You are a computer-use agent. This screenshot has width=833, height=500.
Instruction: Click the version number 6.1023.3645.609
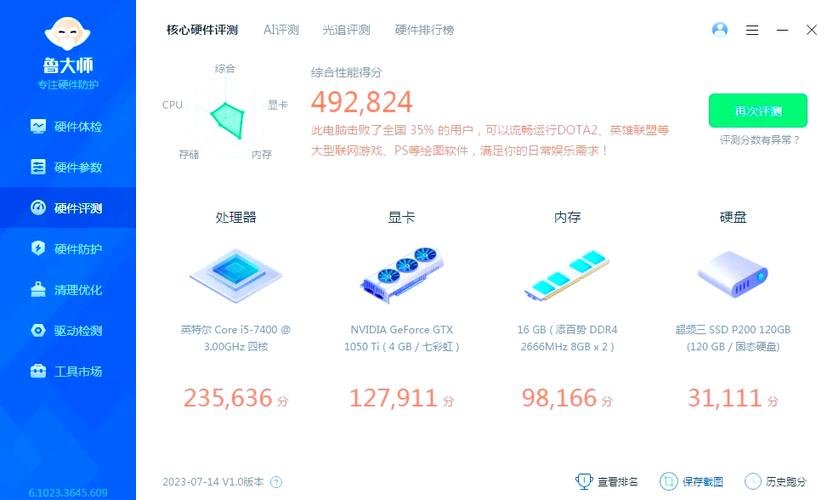(x=68, y=493)
